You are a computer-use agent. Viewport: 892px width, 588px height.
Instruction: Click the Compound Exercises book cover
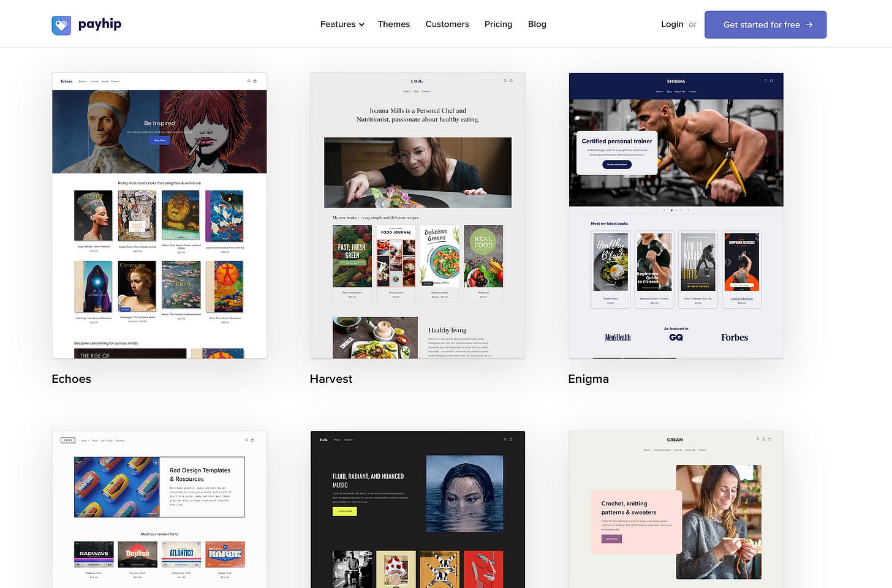[742, 262]
